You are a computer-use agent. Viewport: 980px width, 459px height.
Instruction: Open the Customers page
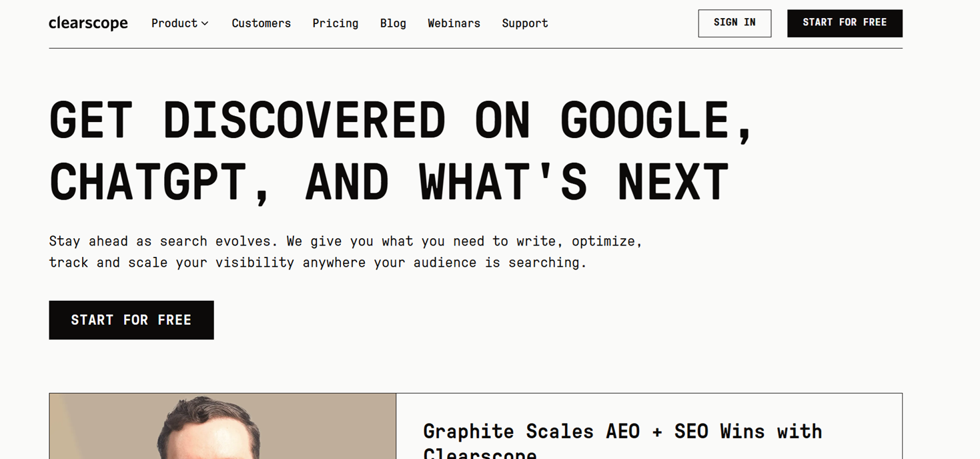[x=262, y=23]
